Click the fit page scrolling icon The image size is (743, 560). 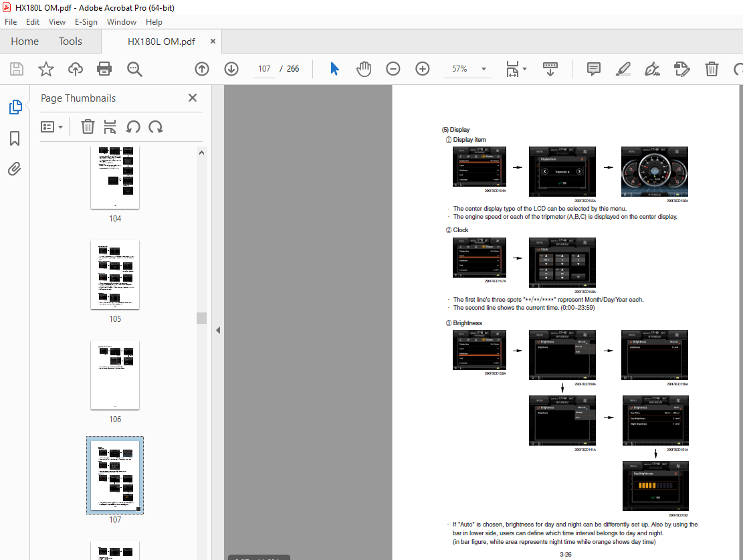click(x=513, y=69)
